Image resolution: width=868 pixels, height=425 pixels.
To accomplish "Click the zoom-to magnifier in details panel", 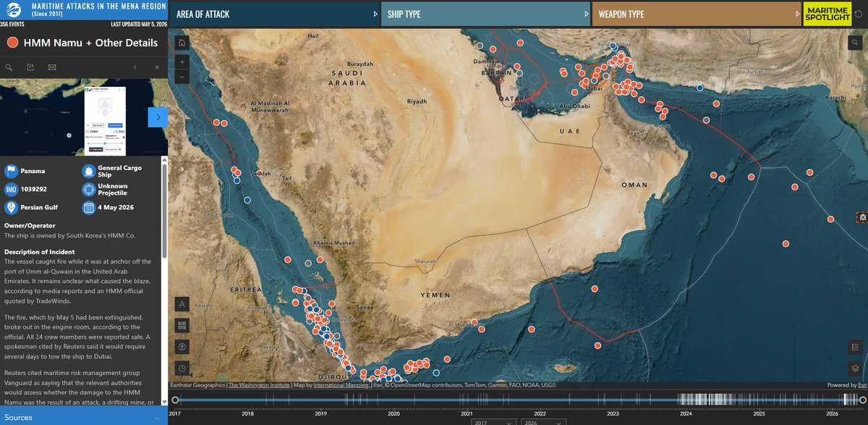I will click(x=9, y=67).
